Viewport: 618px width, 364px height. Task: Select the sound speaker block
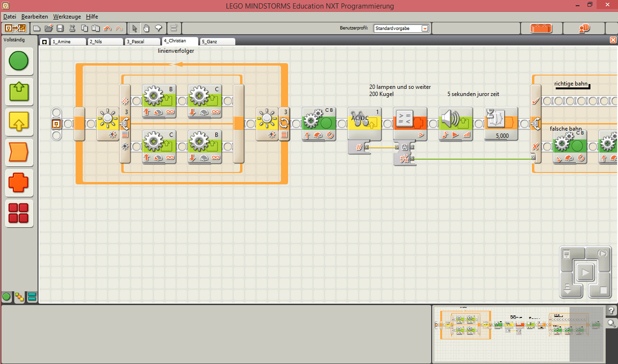click(x=456, y=124)
